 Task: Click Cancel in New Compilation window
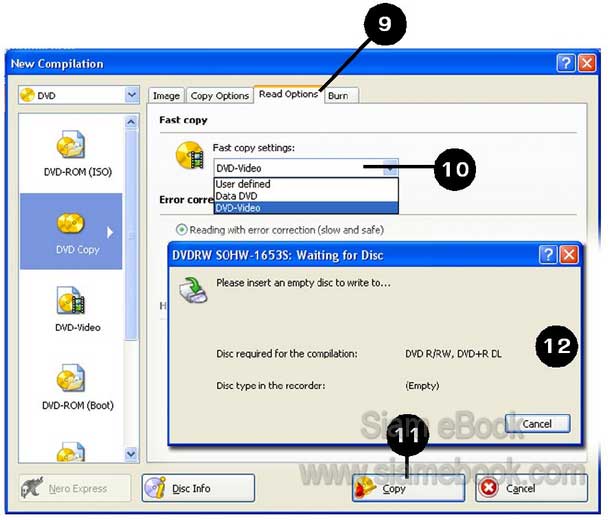(531, 488)
